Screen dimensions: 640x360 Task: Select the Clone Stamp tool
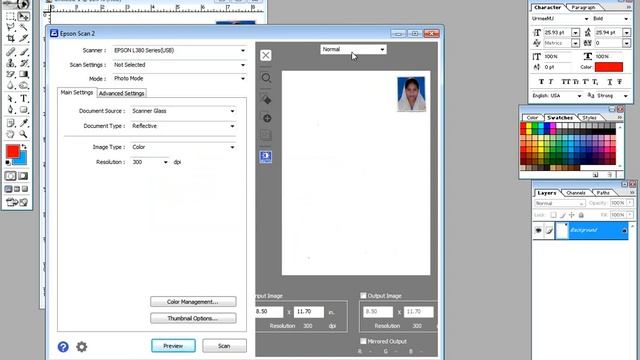click(11, 63)
